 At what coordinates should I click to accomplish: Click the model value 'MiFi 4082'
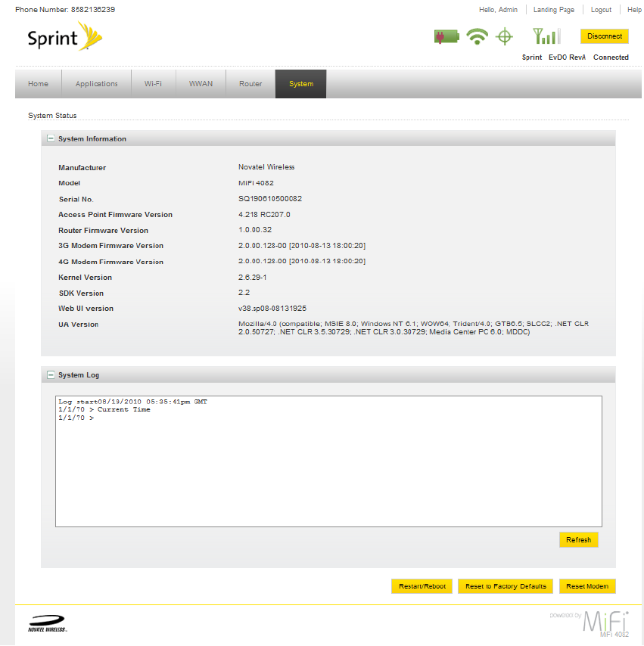(256, 183)
